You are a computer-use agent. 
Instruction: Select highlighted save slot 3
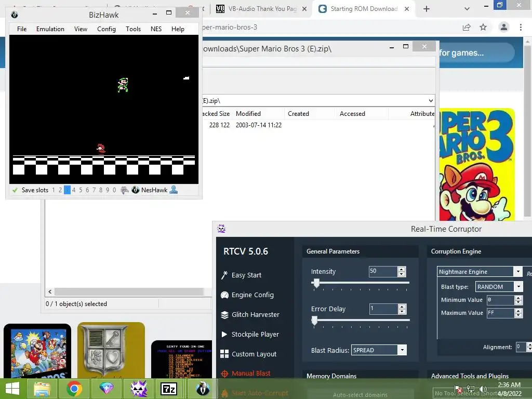point(67,190)
